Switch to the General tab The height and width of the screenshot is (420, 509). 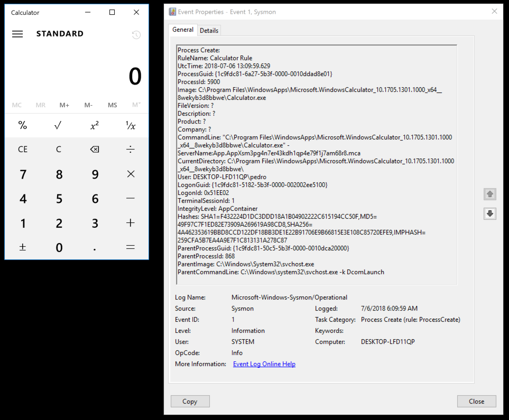click(x=183, y=30)
